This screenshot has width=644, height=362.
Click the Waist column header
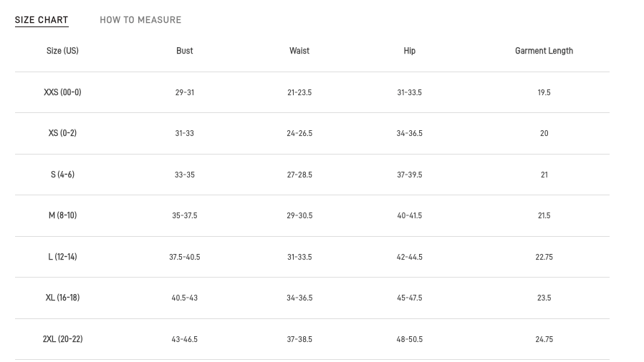299,51
